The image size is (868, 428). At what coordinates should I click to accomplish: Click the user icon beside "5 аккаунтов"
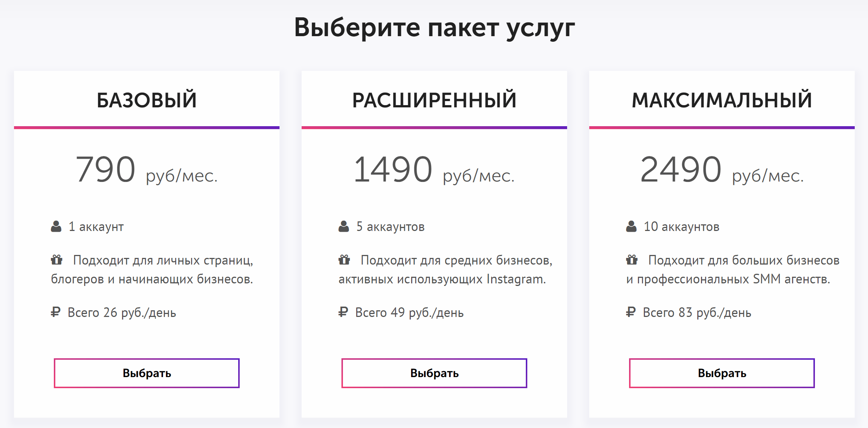click(344, 227)
